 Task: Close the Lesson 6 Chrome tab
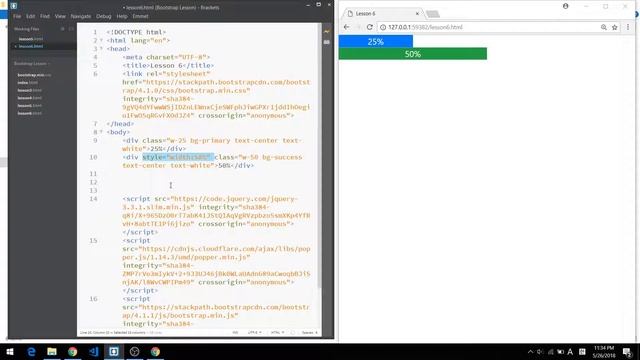417,13
